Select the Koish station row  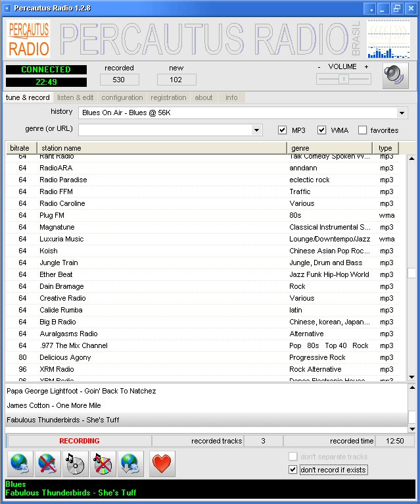[203, 251]
